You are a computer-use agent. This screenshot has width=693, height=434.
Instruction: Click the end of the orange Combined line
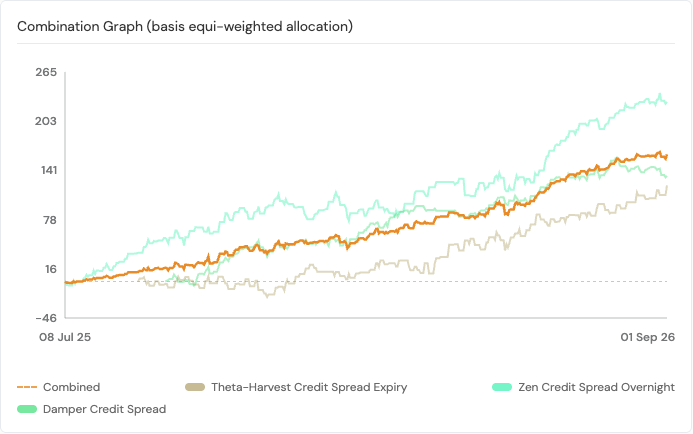(x=666, y=156)
